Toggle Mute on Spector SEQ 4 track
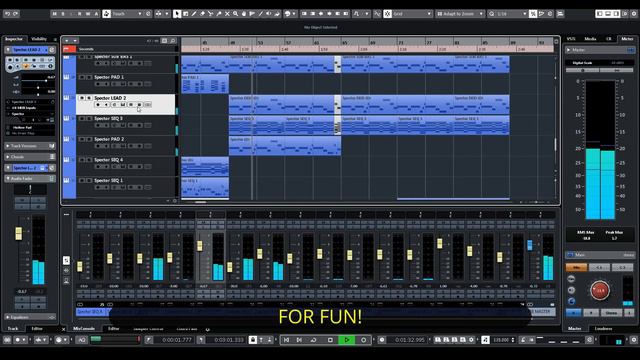Image resolution: width=640 pixels, height=360 pixels. tap(82, 160)
